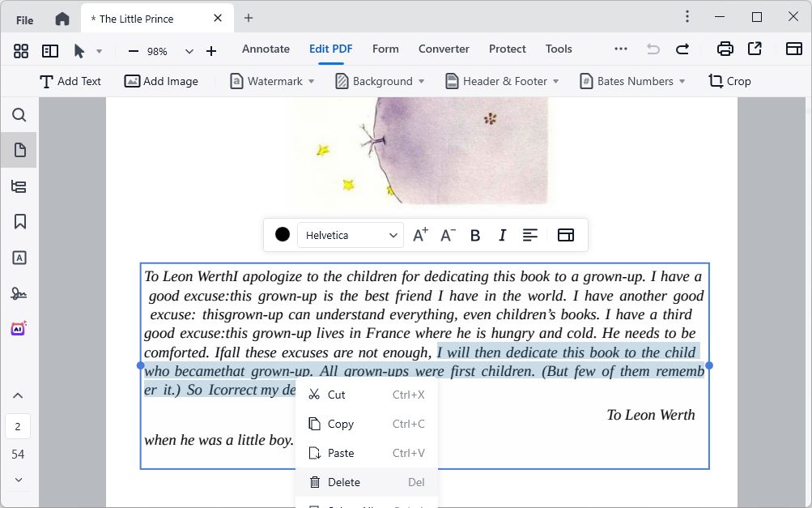
Task: Open text alignment options
Action: pyautogui.click(x=529, y=235)
